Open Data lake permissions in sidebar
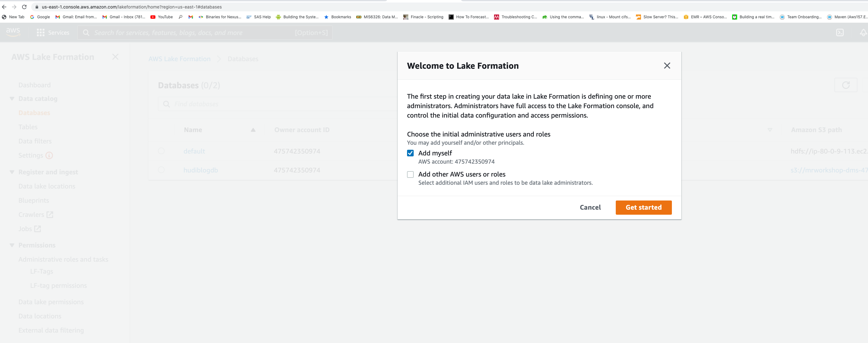The height and width of the screenshot is (343, 868). click(51, 302)
